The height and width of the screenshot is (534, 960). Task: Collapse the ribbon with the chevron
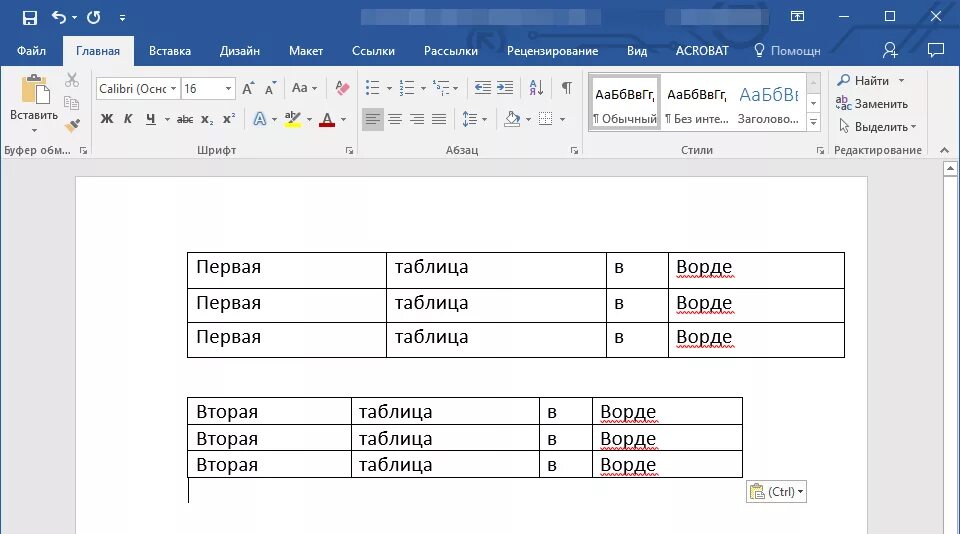[944, 150]
